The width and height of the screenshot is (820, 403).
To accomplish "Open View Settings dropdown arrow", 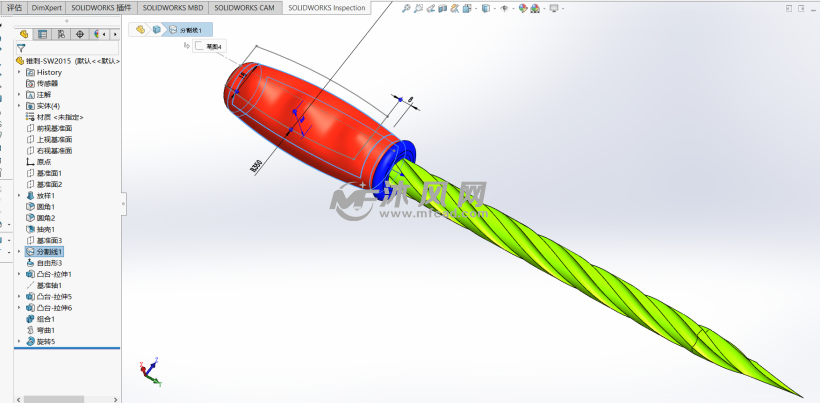I will point(562,8).
